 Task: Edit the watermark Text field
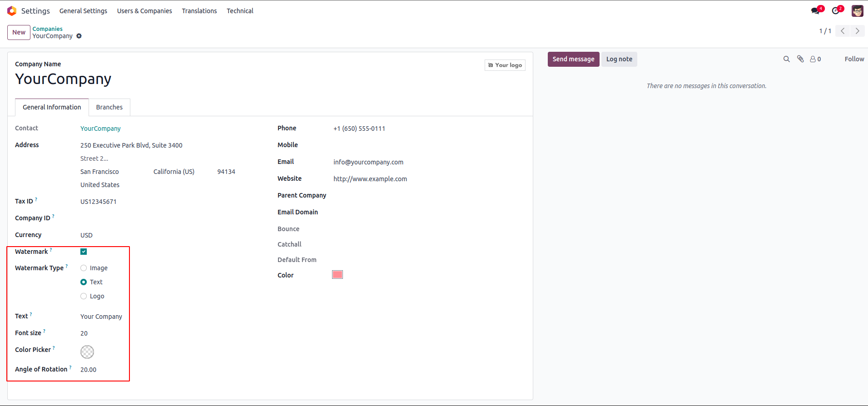click(x=101, y=317)
